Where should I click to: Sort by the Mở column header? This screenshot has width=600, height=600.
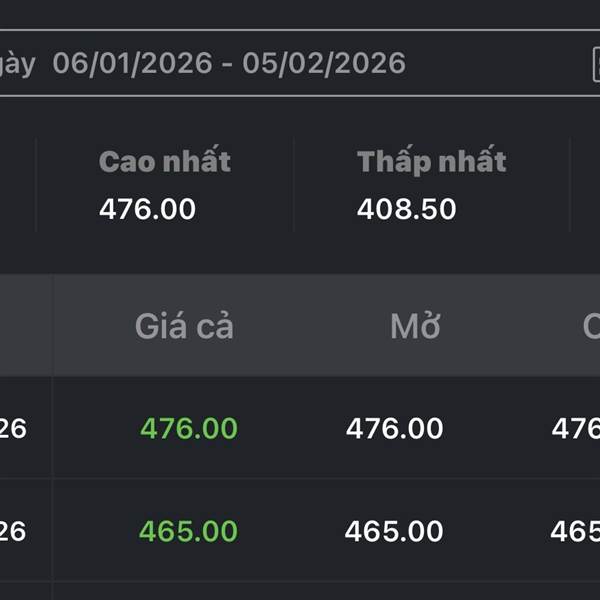click(415, 327)
